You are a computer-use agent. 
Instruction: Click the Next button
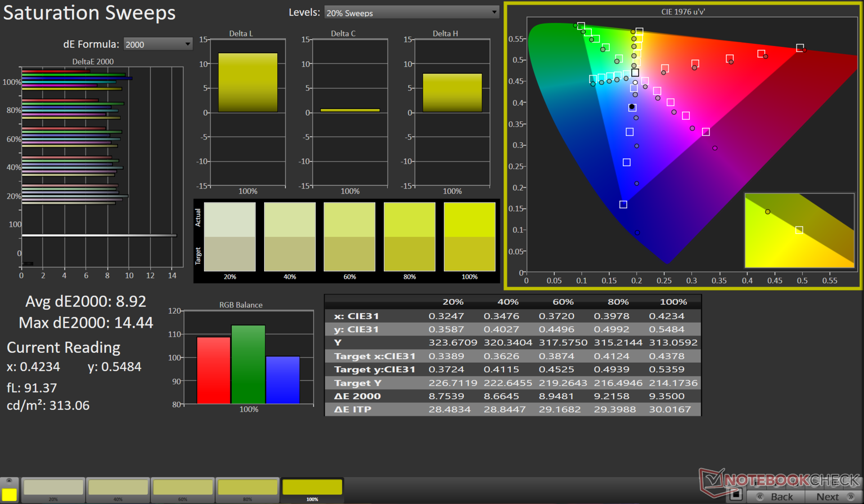[x=827, y=497]
